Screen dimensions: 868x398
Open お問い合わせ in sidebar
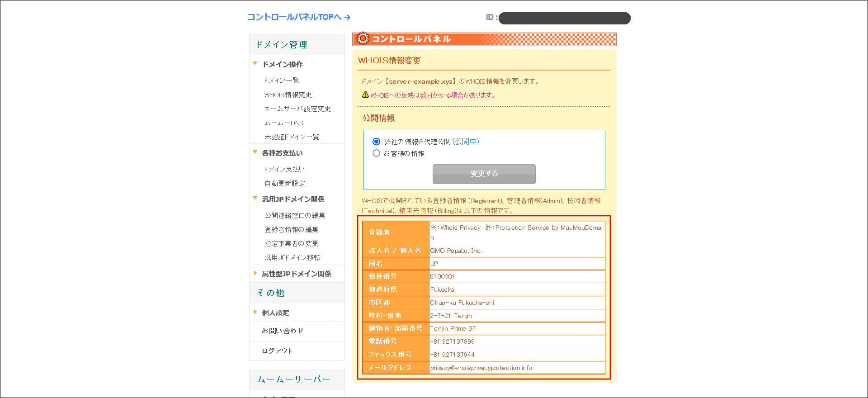[x=283, y=331]
